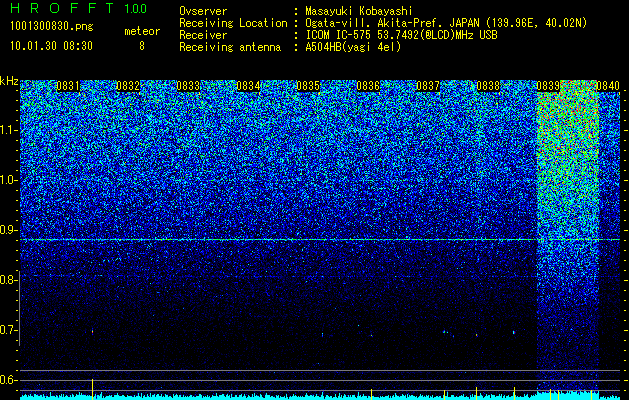The width and height of the screenshot is (629, 400).
Task: Click the Receiving Location label
Action: point(233,23)
